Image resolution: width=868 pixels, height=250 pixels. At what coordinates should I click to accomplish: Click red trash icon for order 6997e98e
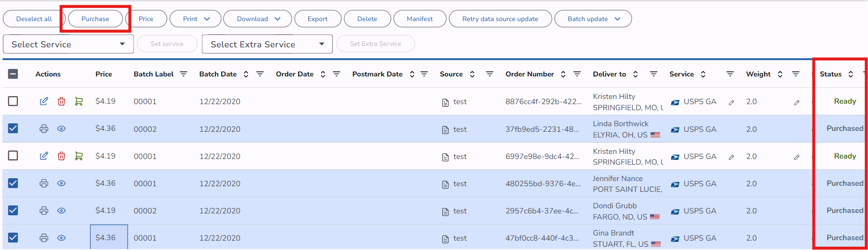tap(61, 156)
